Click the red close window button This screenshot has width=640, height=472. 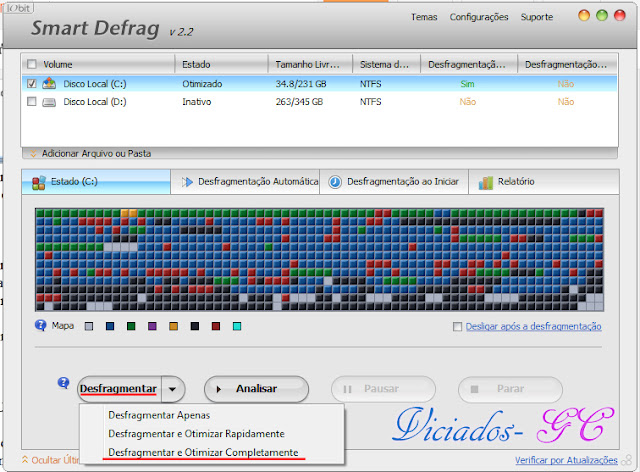point(620,16)
